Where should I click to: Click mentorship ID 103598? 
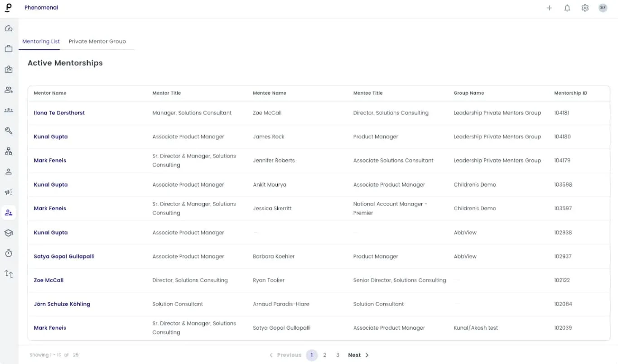click(563, 184)
